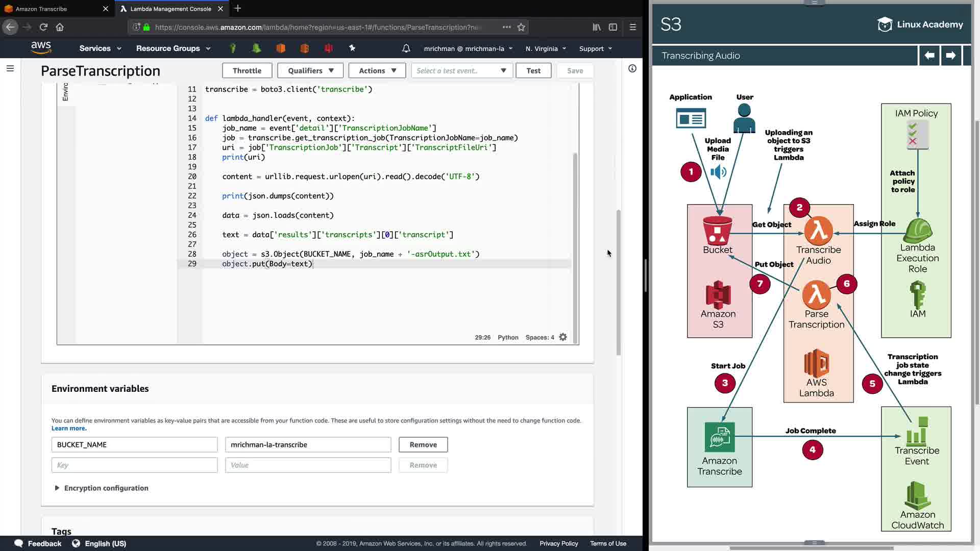Viewport: 980px width, 551px height.
Task: Open editor settings gear icon
Action: point(563,337)
